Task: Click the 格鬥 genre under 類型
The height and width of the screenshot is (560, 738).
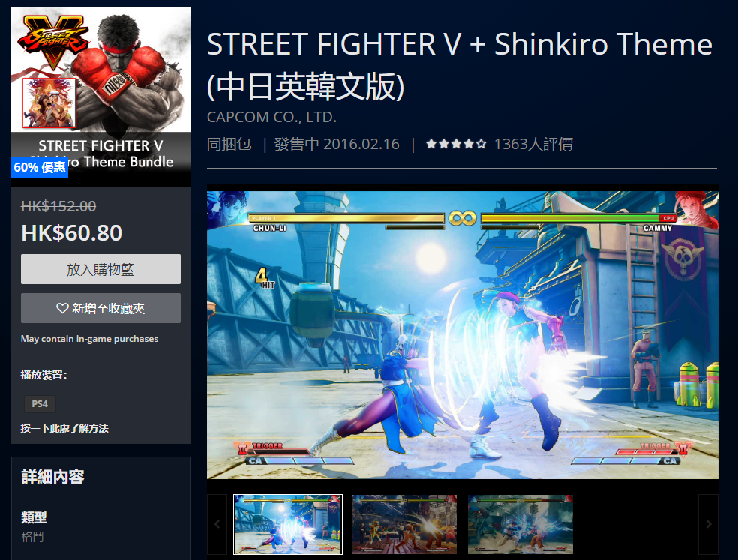Action: pyautogui.click(x=32, y=537)
